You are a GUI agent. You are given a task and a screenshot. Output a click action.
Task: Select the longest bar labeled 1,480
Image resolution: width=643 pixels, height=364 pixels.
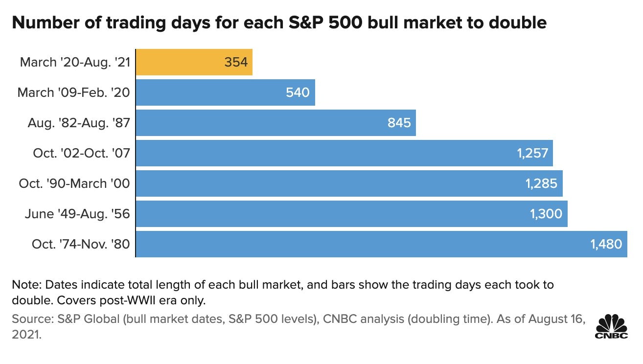pyautogui.click(x=382, y=244)
